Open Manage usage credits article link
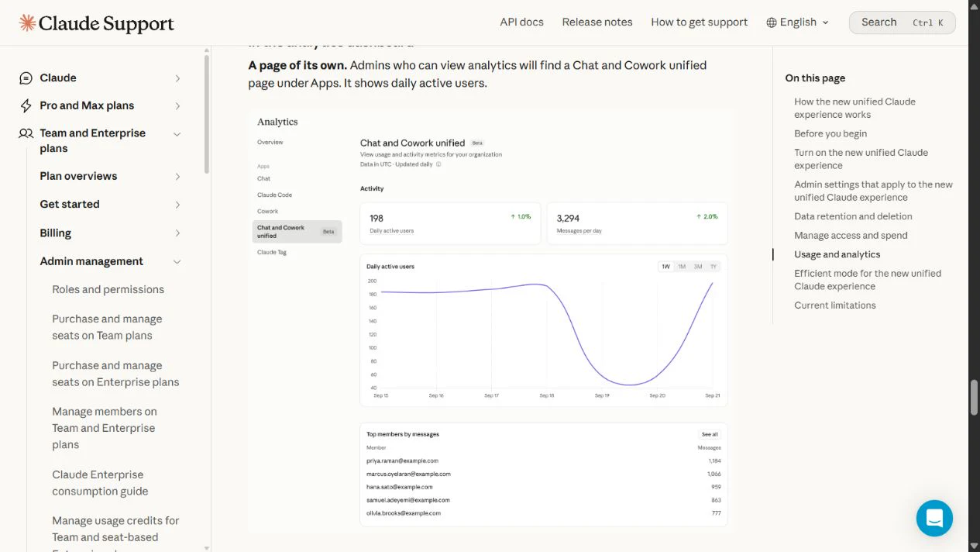Screen dimensions: 980x552 [x=115, y=533]
